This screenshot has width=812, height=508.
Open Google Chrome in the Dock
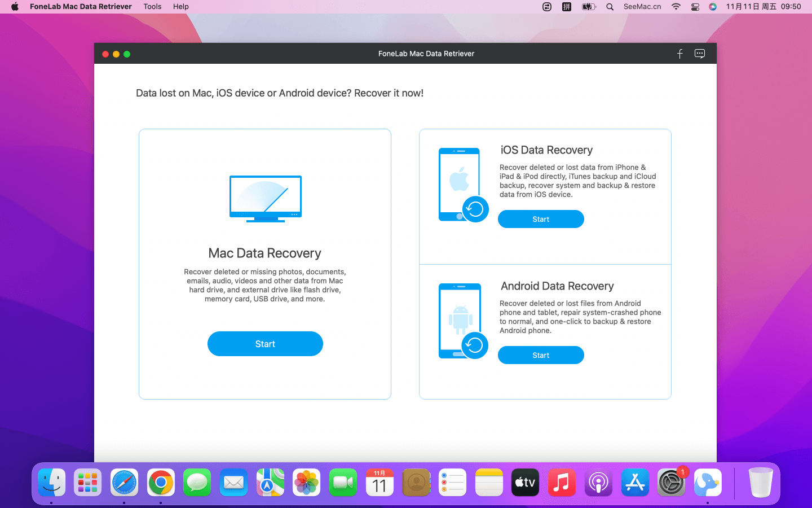click(161, 483)
